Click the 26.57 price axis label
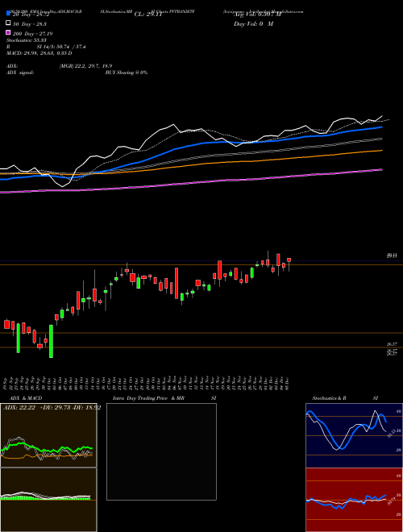The width and height of the screenshot is (403, 532). pyautogui.click(x=392, y=344)
